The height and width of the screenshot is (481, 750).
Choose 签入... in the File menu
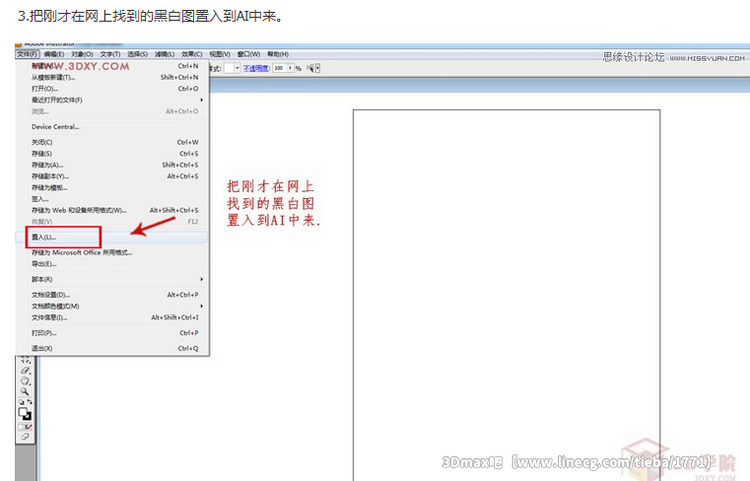click(112, 199)
